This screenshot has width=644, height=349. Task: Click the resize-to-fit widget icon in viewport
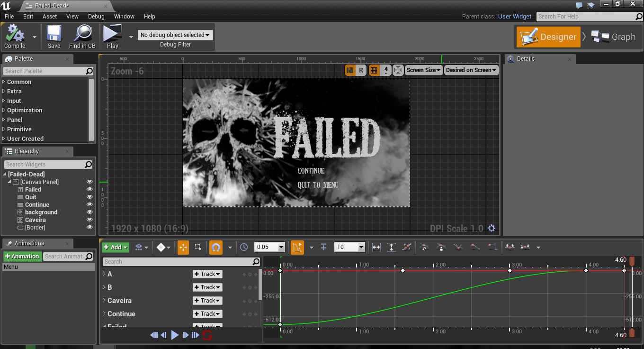tap(398, 70)
